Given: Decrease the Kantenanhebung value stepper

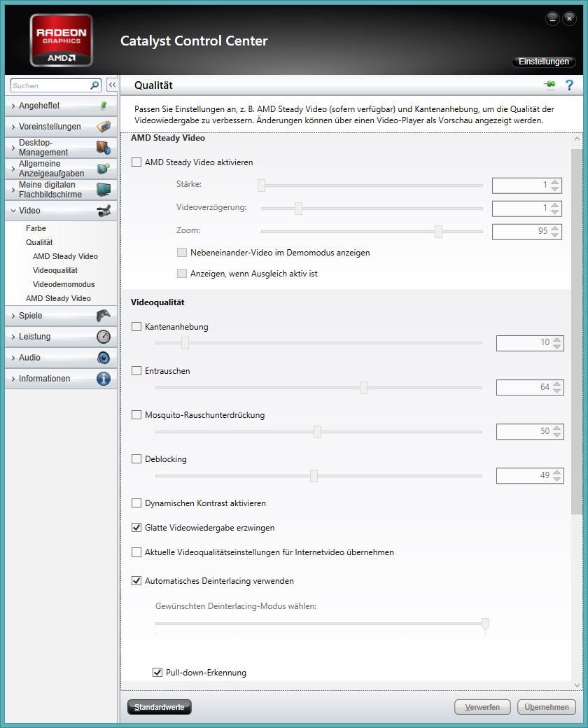Looking at the screenshot, I should pyautogui.click(x=557, y=346).
